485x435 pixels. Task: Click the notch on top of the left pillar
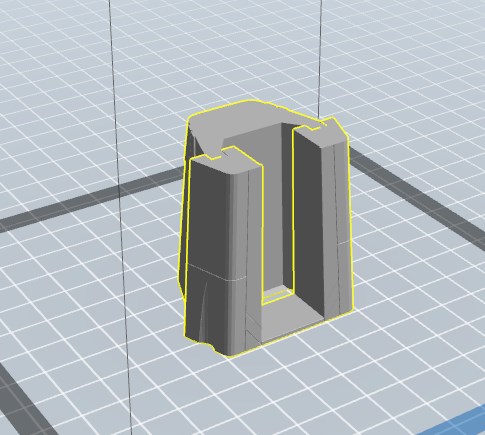click(x=222, y=154)
